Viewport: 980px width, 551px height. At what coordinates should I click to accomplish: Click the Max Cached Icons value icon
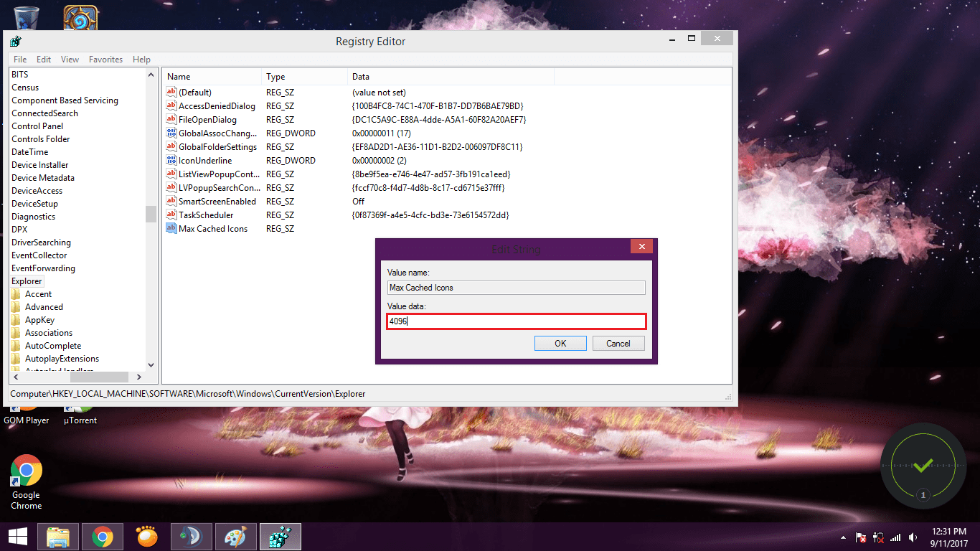tap(171, 229)
